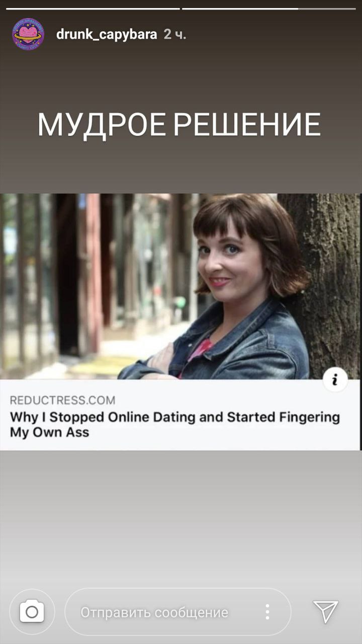Viewport: 362px width, 644px height.
Task: Tap the tree trunk in the article photo
Action: pos(326,282)
